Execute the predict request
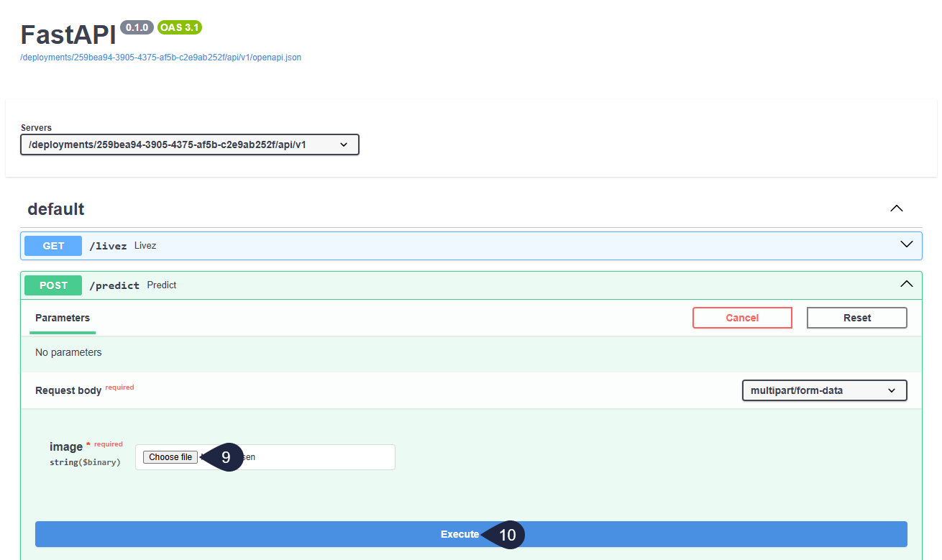The width and height of the screenshot is (942, 560). click(x=471, y=534)
